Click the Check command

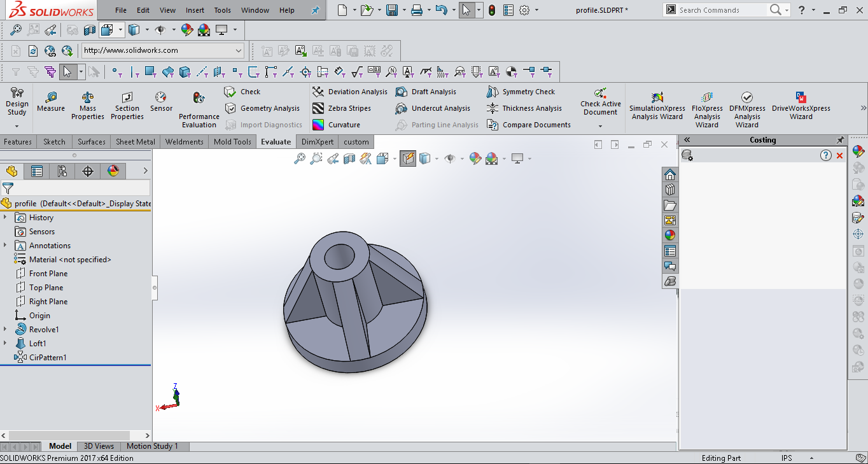[242, 92]
